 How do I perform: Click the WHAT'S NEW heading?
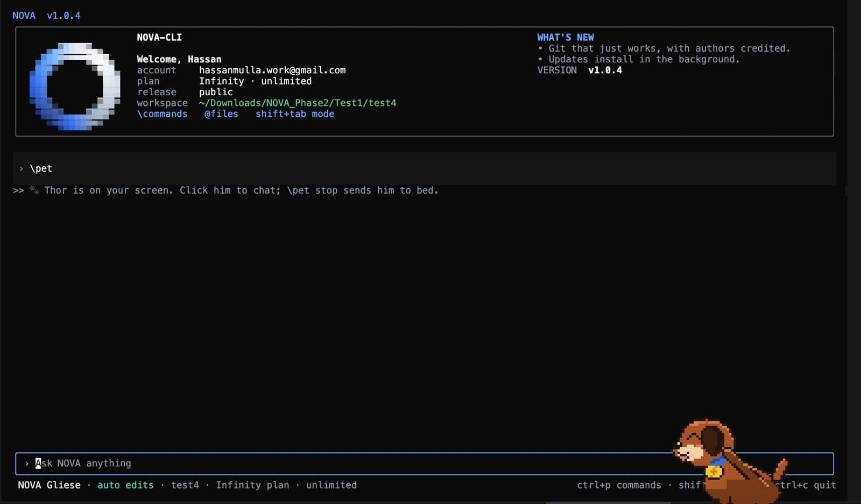[x=566, y=38]
